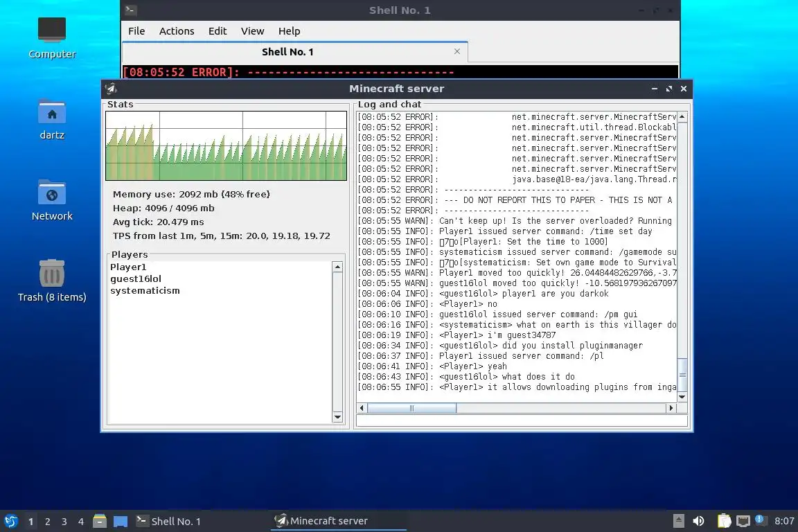The width and height of the screenshot is (798, 532).
Task: Open Help menu in Shell No. 1 window
Action: point(289,31)
